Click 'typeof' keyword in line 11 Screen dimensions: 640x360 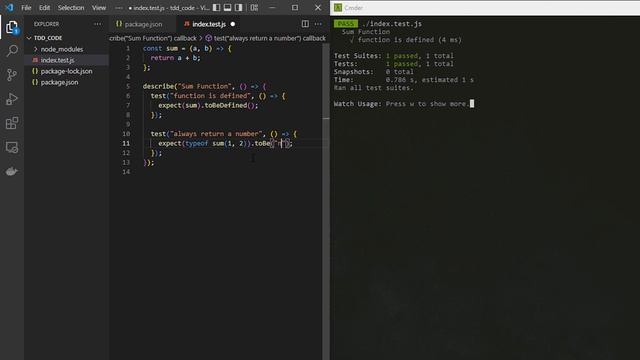[x=196, y=143]
